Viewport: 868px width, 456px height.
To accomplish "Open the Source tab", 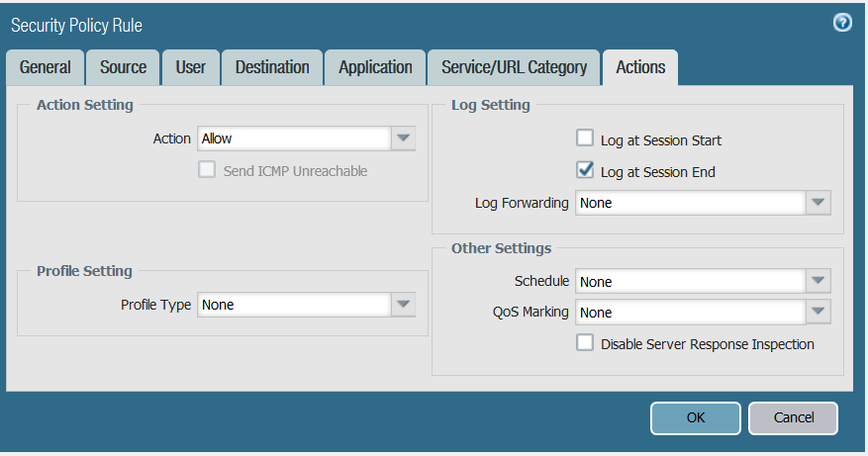I will pos(123,67).
